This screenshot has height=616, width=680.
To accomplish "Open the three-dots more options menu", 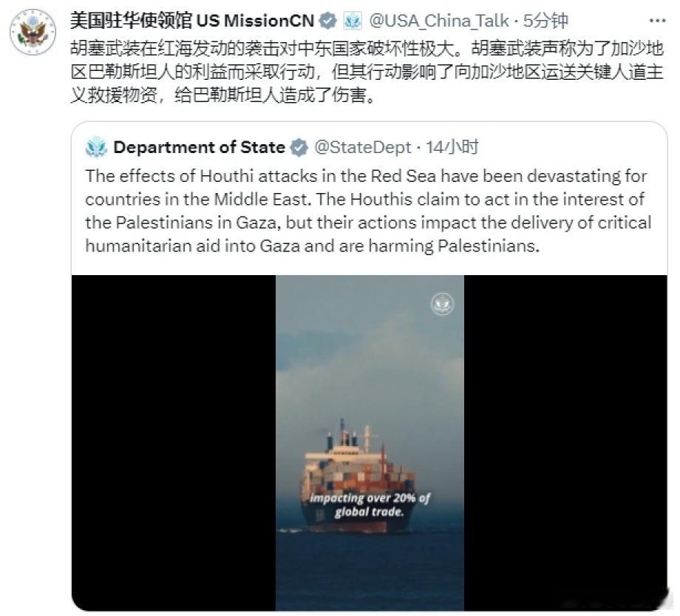I will pyautogui.click(x=657, y=21).
